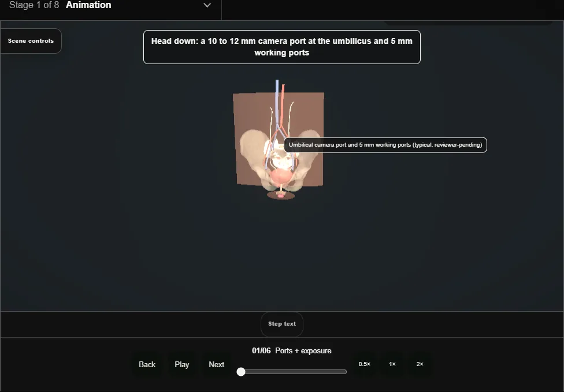564x392 pixels.
Task: Click the Head down caption box
Action: point(282,47)
